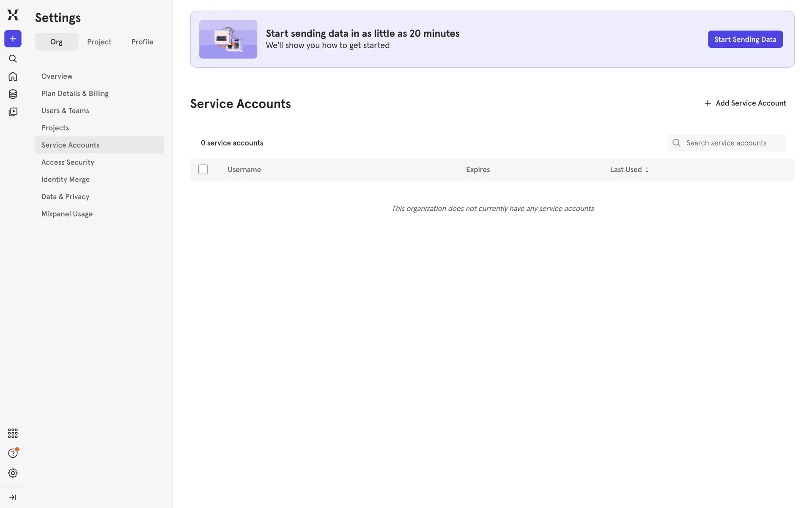The width and height of the screenshot is (812, 508).
Task: Open the help question mark icon
Action: point(13,453)
